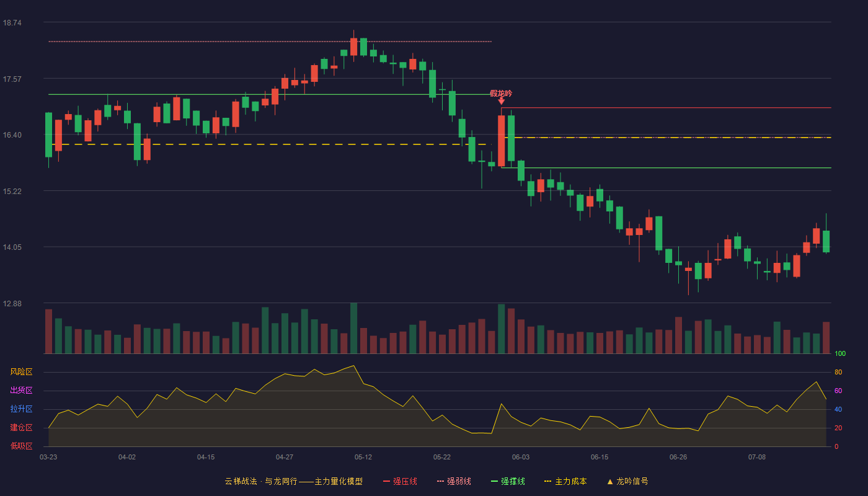Click the 建仓区 zone label
Screen dimensions: 868x496
click(21, 428)
